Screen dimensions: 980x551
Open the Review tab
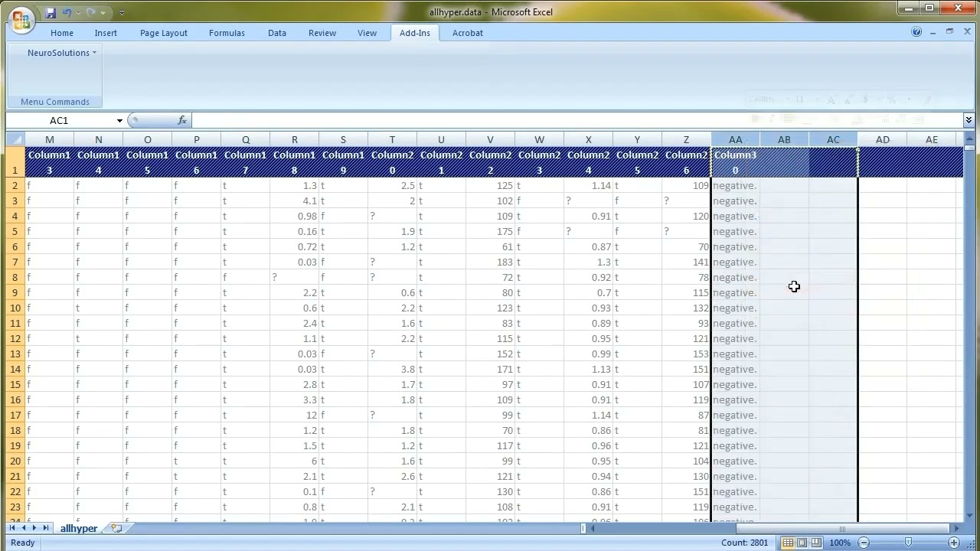tap(322, 33)
